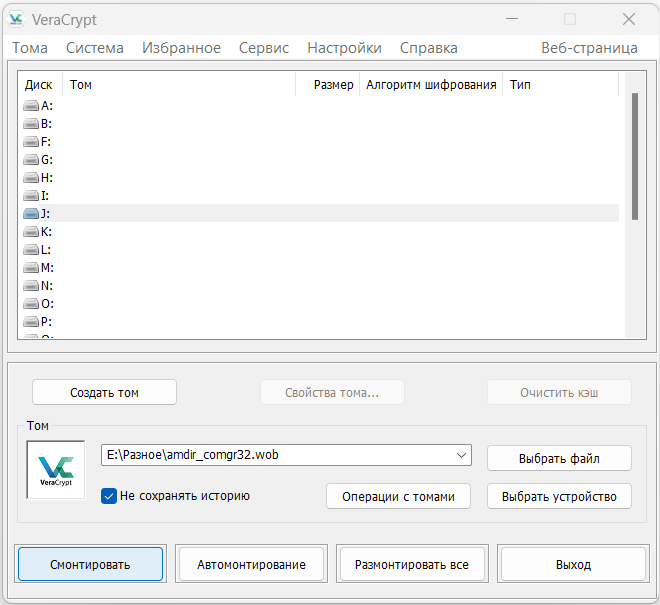Click the A: drive icon
The image size is (660, 605).
tap(31, 106)
